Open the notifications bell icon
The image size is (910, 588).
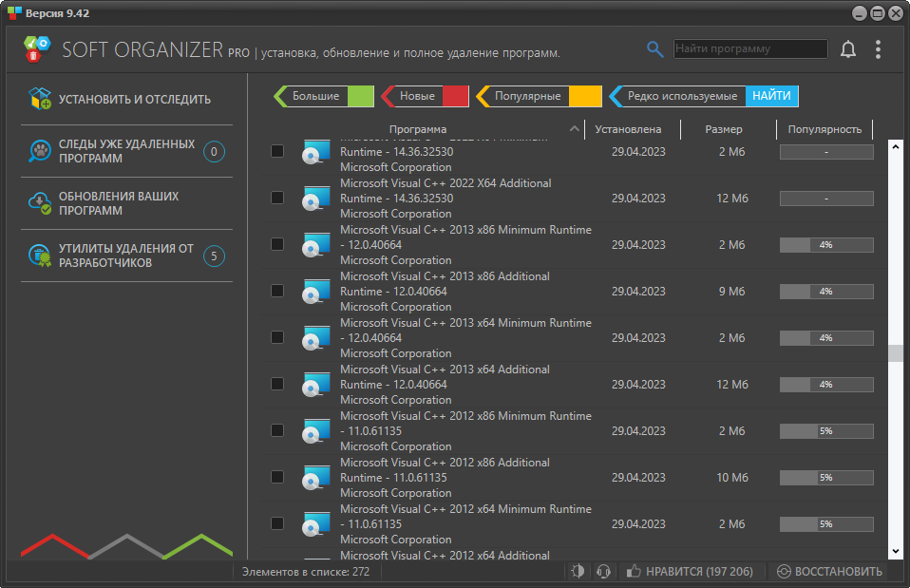pos(848,49)
